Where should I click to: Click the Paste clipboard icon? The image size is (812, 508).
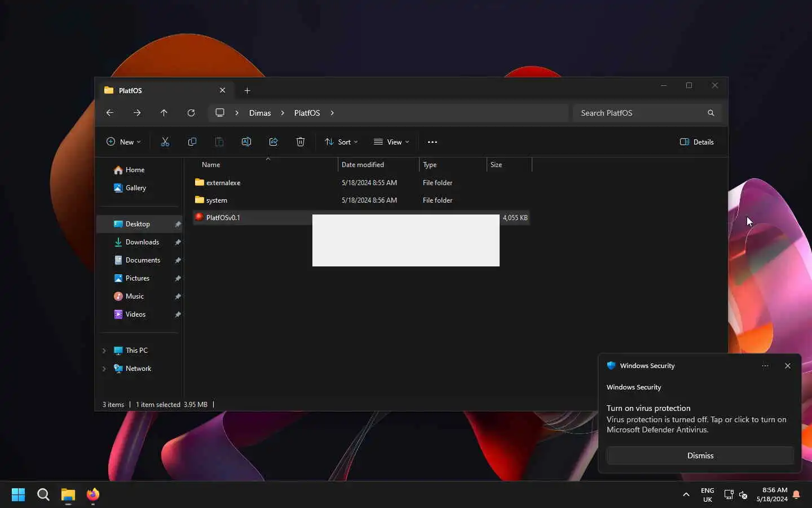219,142
